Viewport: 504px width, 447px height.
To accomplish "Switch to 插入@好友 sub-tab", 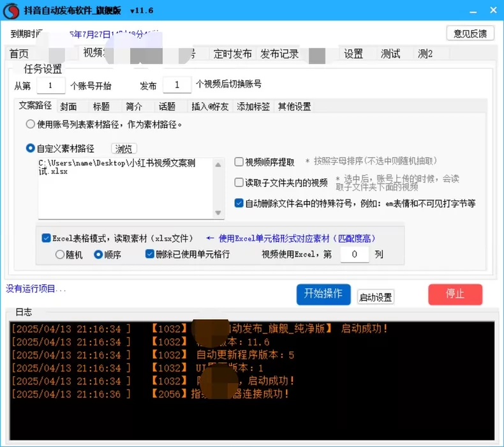I will (210, 107).
